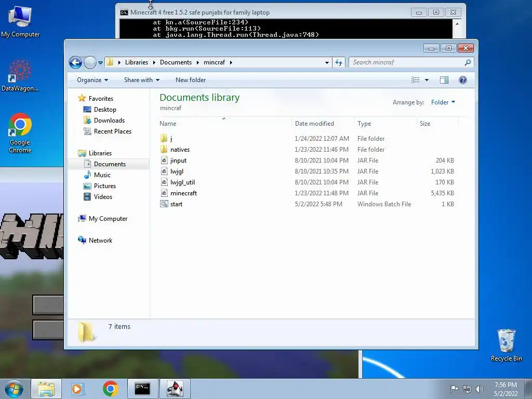The height and width of the screenshot is (399, 532).
Task: Open the view options dropdown arrow
Action: click(x=427, y=80)
